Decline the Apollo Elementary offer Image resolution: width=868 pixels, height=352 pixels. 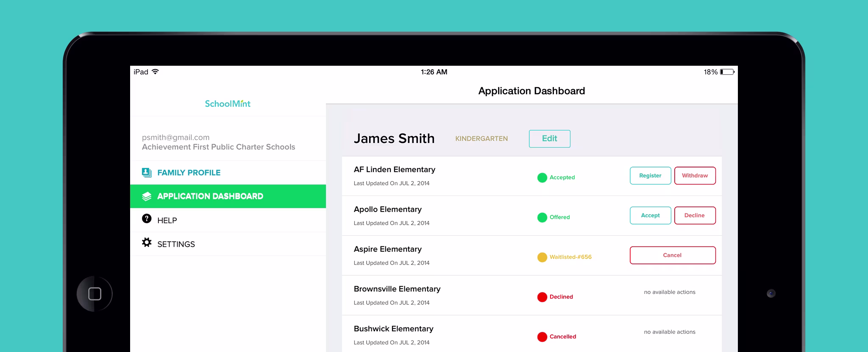click(695, 215)
